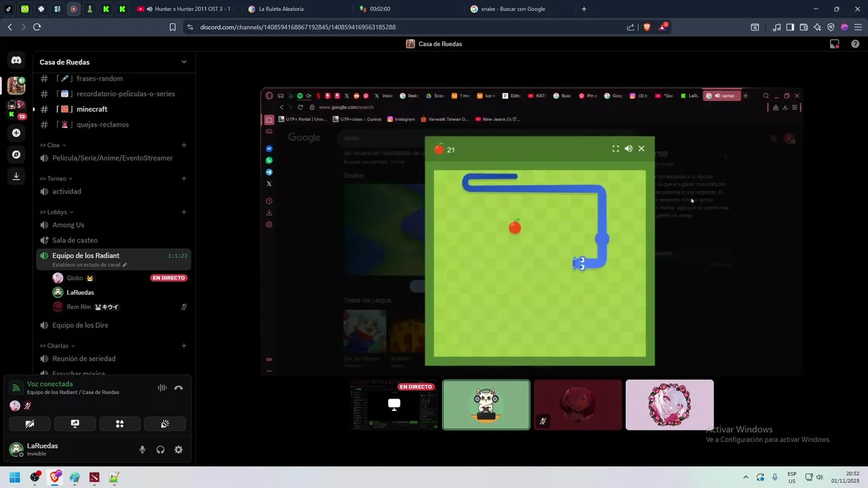Open Discover servers compass icon
868x488 pixels.
[16, 155]
